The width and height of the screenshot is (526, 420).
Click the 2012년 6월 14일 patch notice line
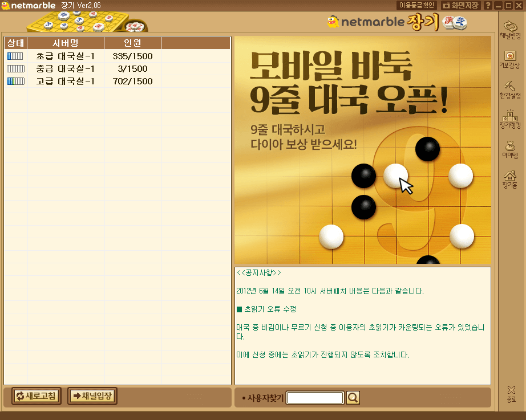(x=330, y=291)
